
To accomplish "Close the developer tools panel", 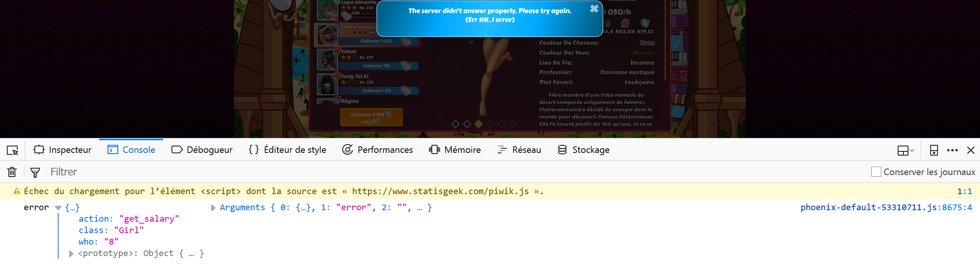I will (x=970, y=150).
